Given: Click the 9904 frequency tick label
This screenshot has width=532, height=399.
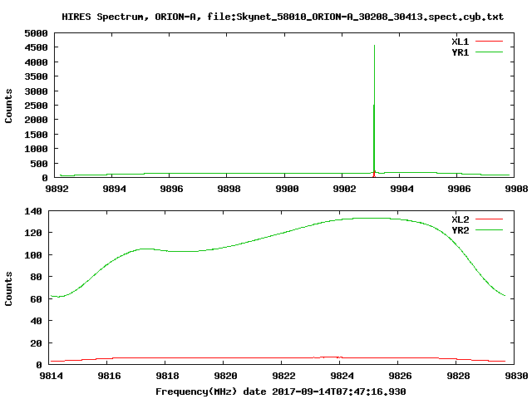Looking at the screenshot, I should pyautogui.click(x=401, y=189).
